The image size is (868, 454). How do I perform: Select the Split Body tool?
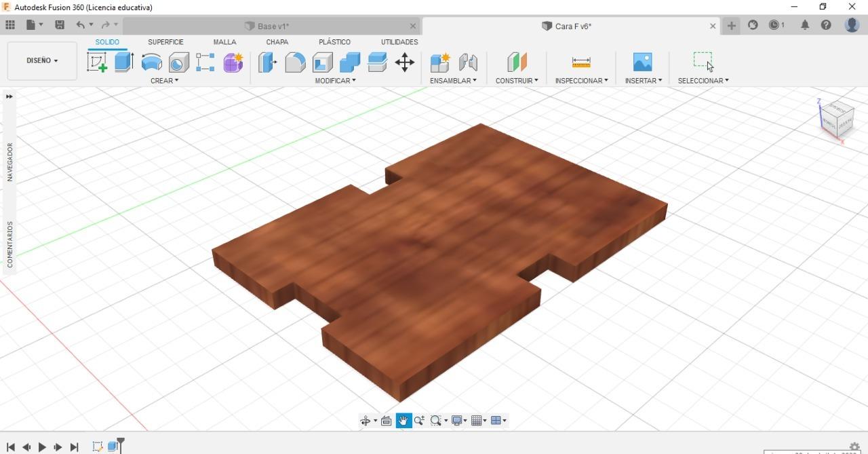tap(377, 62)
